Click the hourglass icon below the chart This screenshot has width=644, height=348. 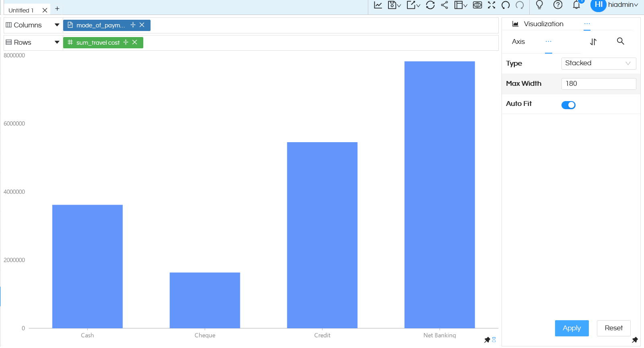[494, 340]
